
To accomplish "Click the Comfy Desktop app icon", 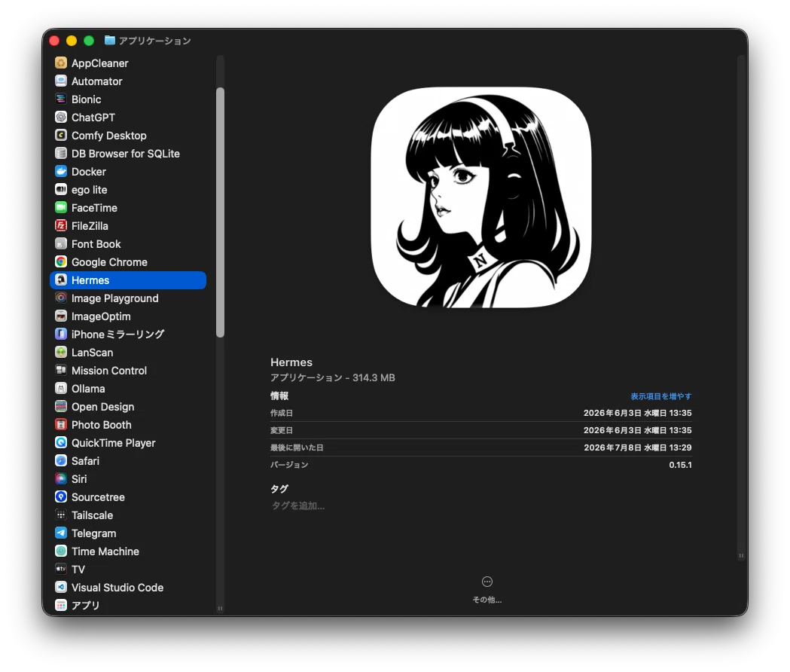I will click(61, 136).
